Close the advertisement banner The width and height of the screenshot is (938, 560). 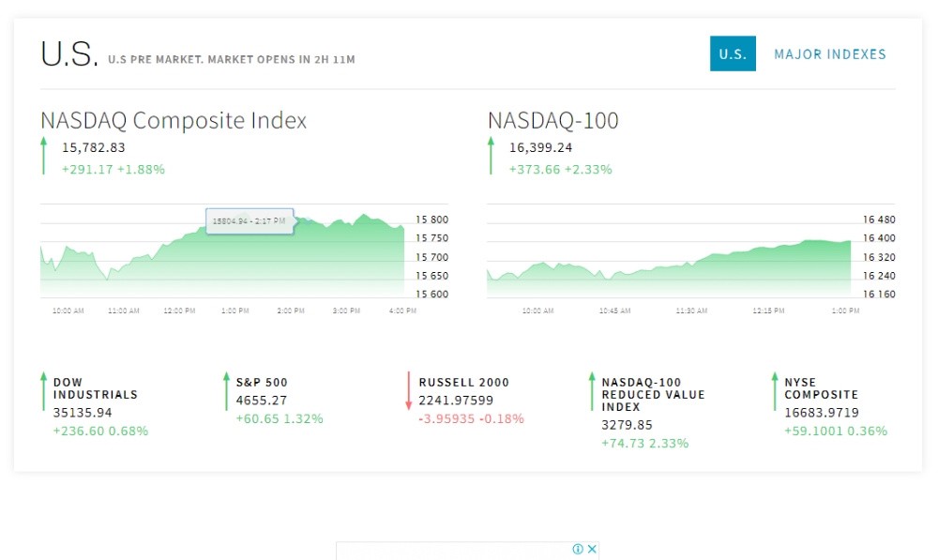coord(592,549)
